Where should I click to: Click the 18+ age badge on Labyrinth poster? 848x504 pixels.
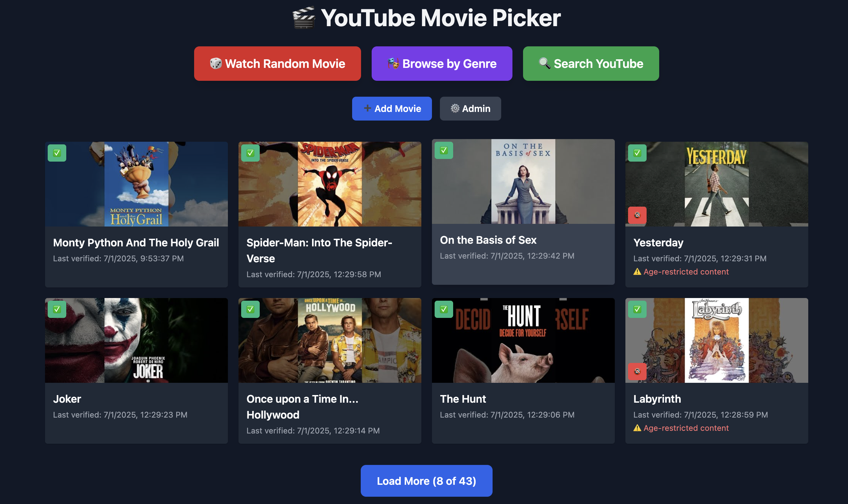pyautogui.click(x=637, y=371)
